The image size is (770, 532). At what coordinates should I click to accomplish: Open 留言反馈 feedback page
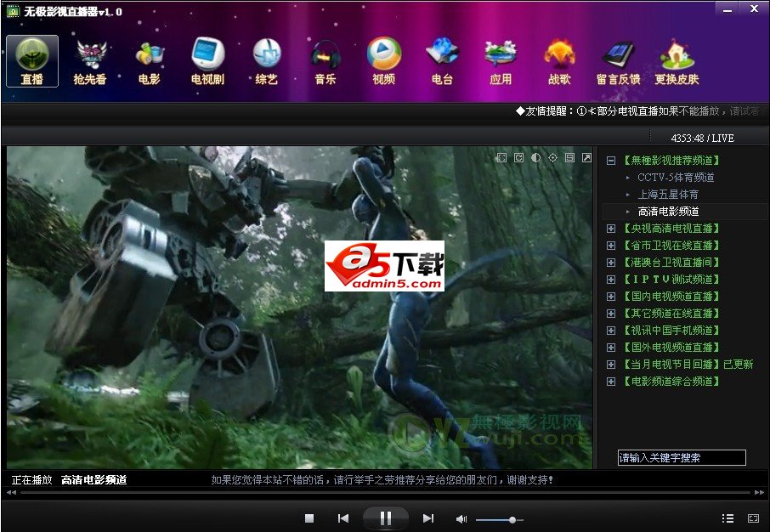click(x=618, y=61)
